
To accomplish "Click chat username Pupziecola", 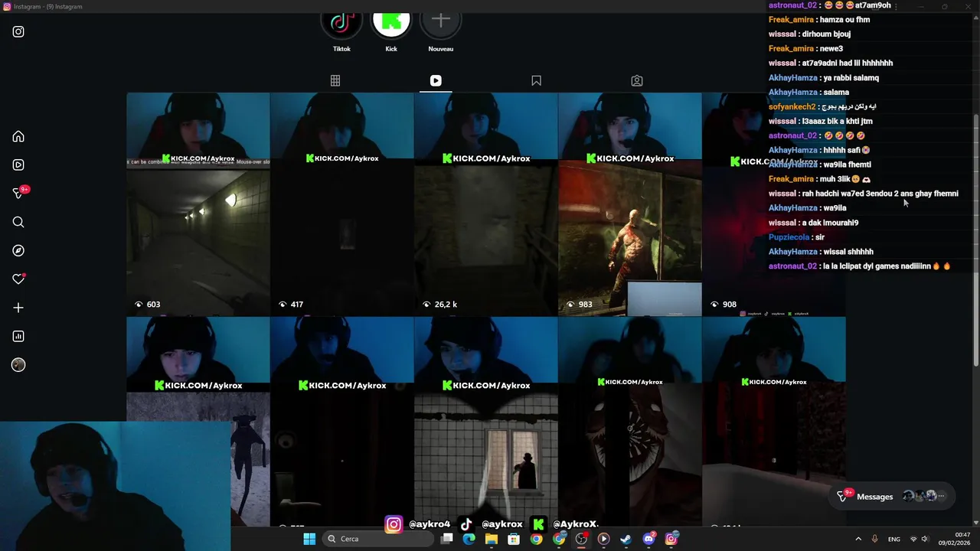I will pyautogui.click(x=789, y=237).
